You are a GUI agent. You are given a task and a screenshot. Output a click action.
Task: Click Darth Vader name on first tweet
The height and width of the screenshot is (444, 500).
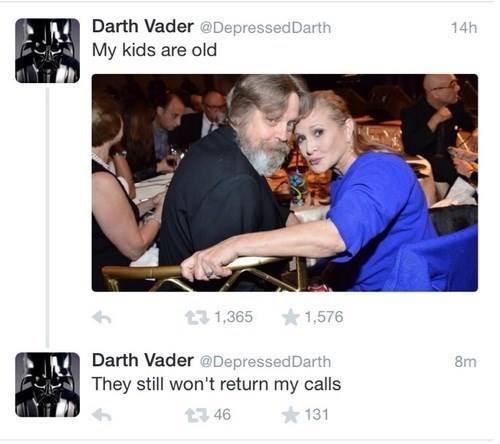coord(143,26)
